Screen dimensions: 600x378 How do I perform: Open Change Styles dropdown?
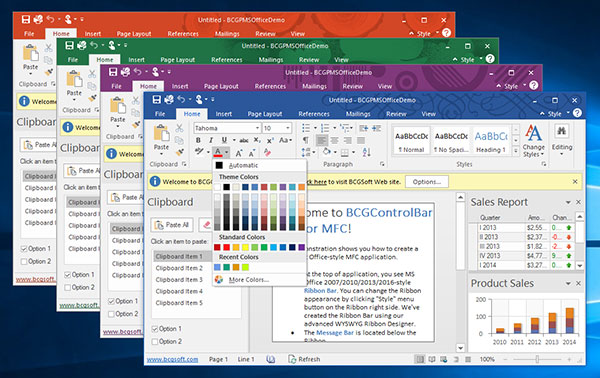coord(534,141)
